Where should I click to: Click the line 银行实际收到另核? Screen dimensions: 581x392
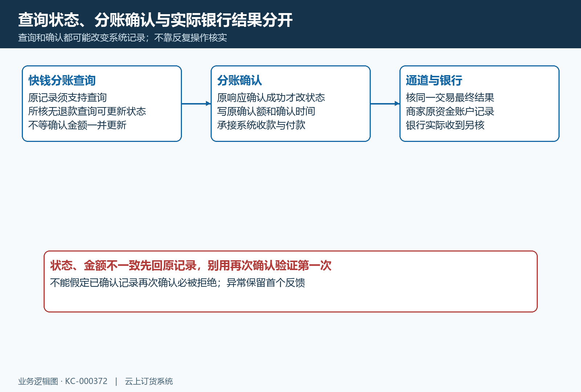445,125
